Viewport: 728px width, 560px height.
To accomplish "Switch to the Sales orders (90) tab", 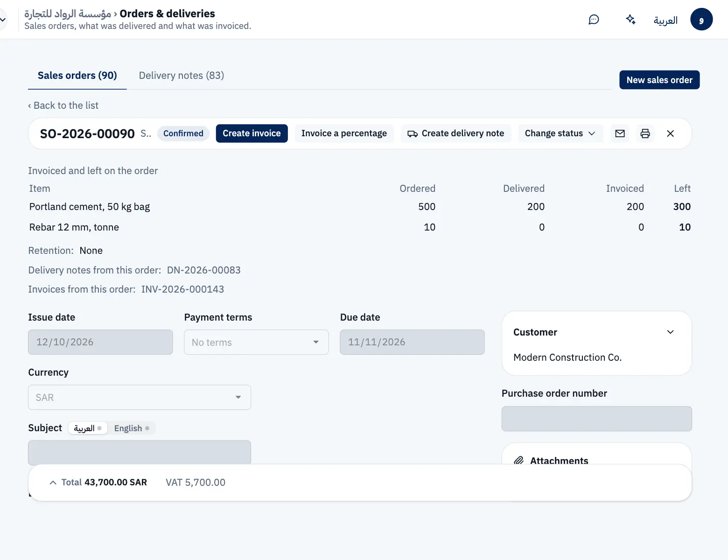I will click(x=77, y=76).
